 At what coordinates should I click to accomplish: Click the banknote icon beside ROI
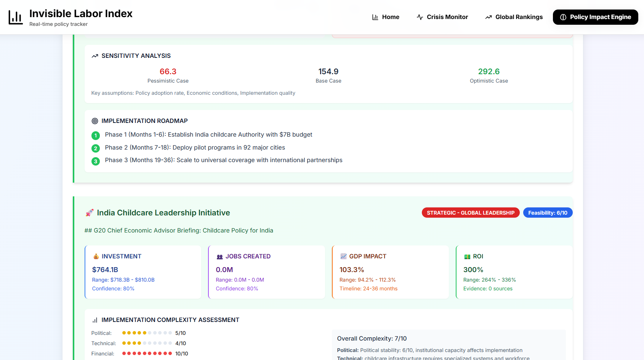coord(468,256)
